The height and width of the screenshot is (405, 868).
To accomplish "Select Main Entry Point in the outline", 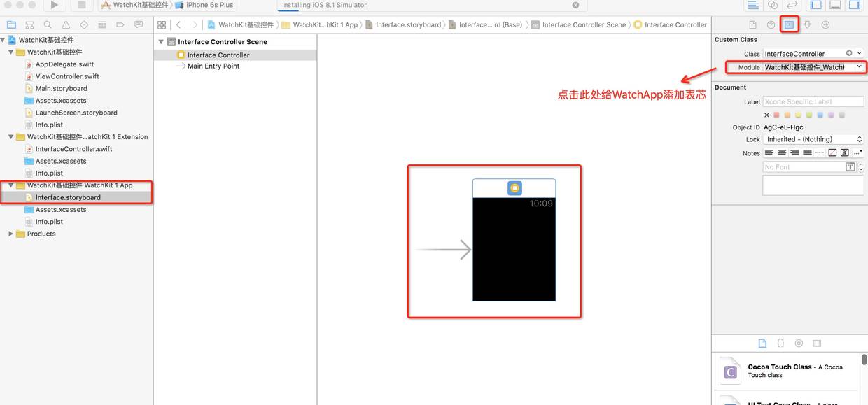I will 213,66.
